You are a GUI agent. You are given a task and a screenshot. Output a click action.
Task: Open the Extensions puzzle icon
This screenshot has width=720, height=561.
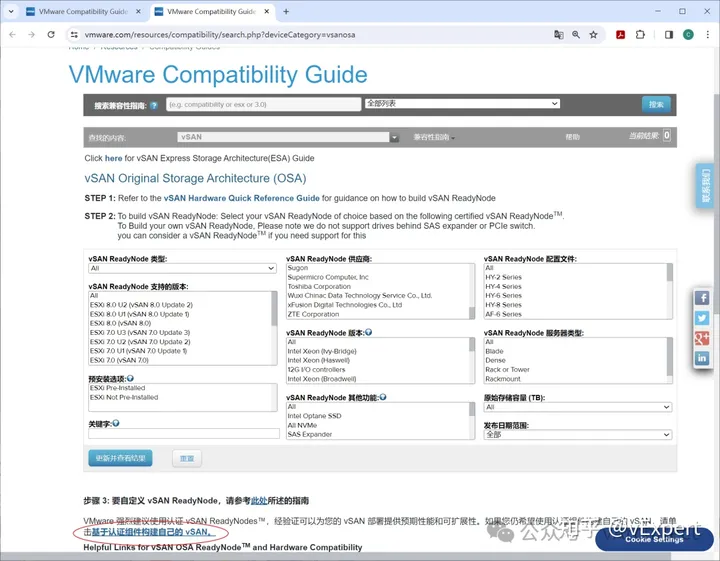640,34
